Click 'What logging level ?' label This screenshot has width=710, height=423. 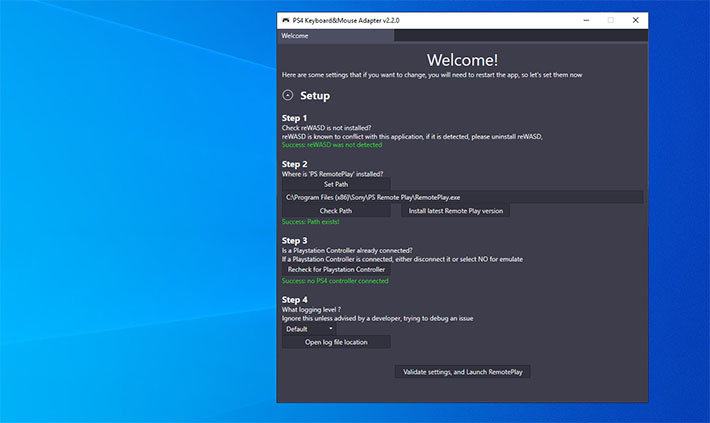click(x=311, y=310)
